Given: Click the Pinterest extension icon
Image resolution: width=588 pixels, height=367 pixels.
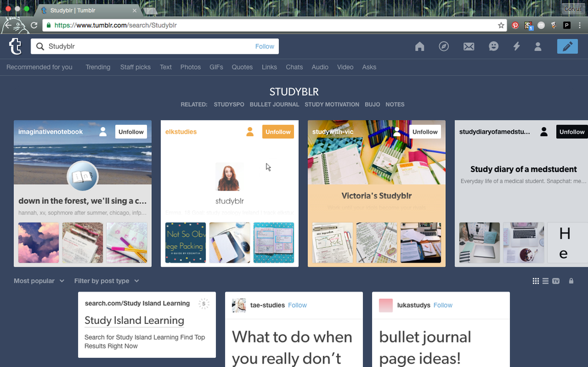Looking at the screenshot, I should point(515,25).
